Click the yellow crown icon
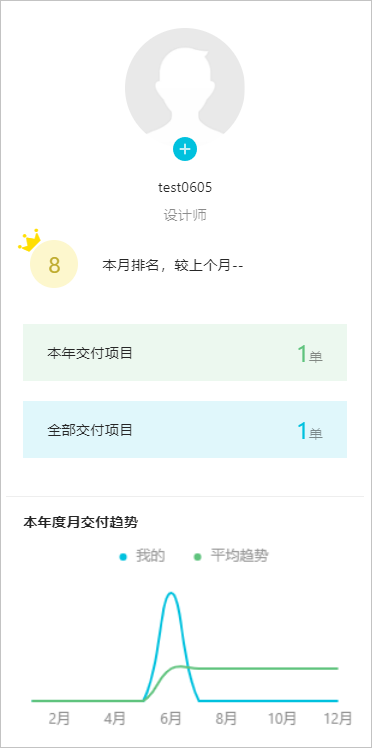 pos(30,240)
